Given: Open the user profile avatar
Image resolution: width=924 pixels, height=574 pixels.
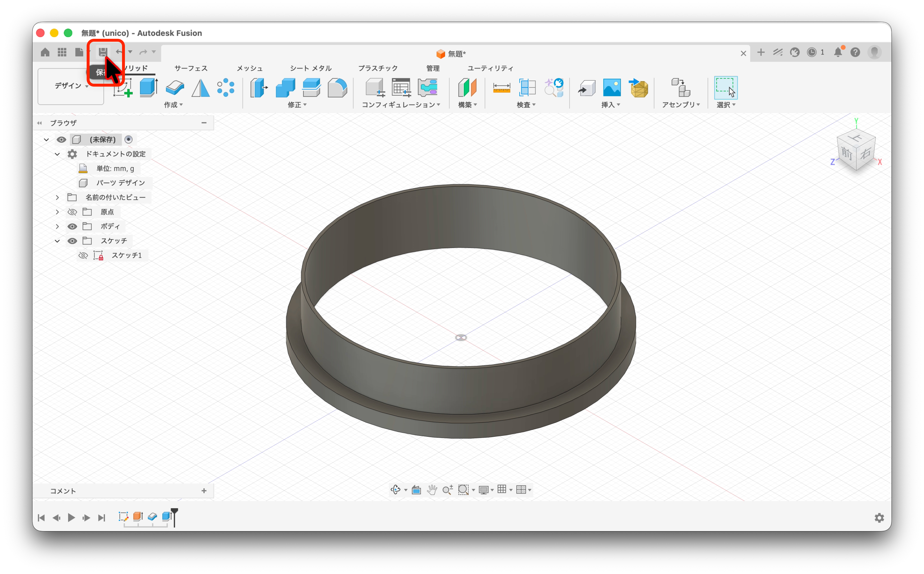Looking at the screenshot, I should (875, 52).
